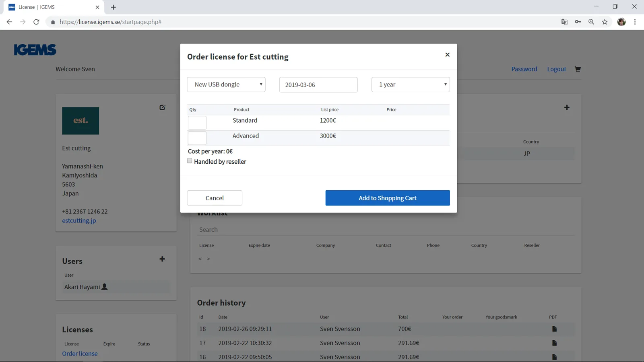Reload the page in browser

(36, 22)
